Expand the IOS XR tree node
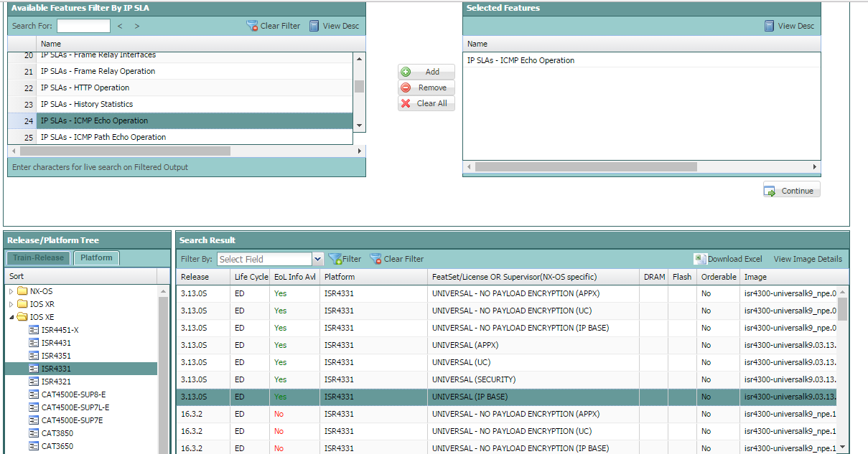 tap(11, 304)
